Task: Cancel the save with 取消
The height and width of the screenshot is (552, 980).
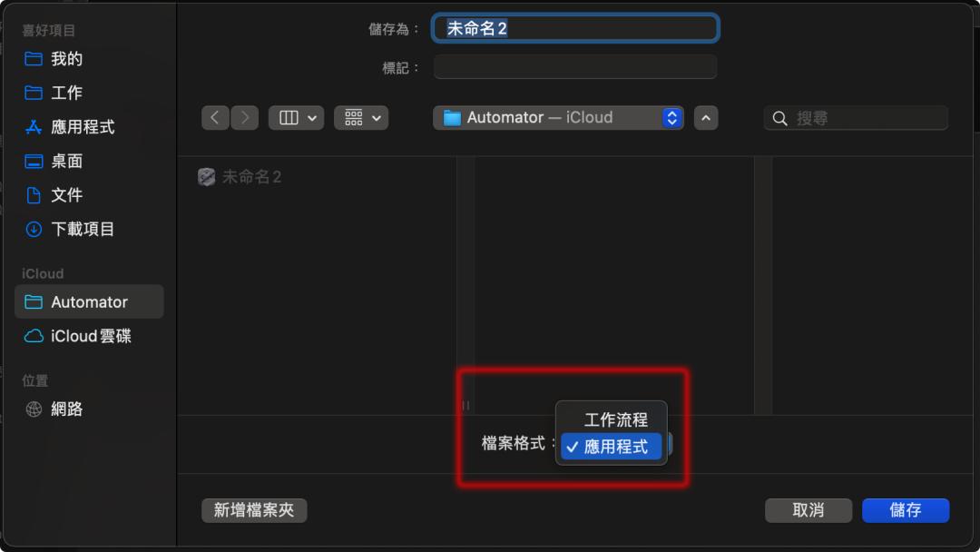Action: tap(808, 510)
